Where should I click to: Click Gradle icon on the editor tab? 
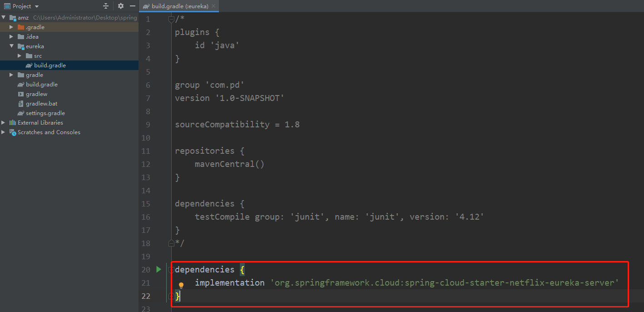click(x=146, y=6)
